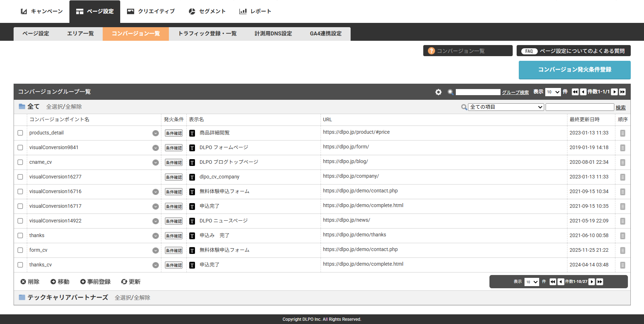Click the 更新 refresh icon button

131,282
